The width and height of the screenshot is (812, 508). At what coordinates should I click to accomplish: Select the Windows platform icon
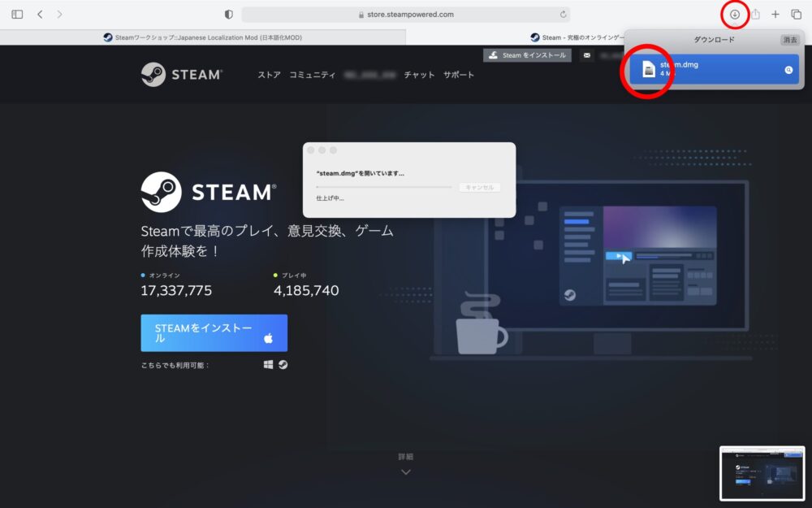pos(268,365)
